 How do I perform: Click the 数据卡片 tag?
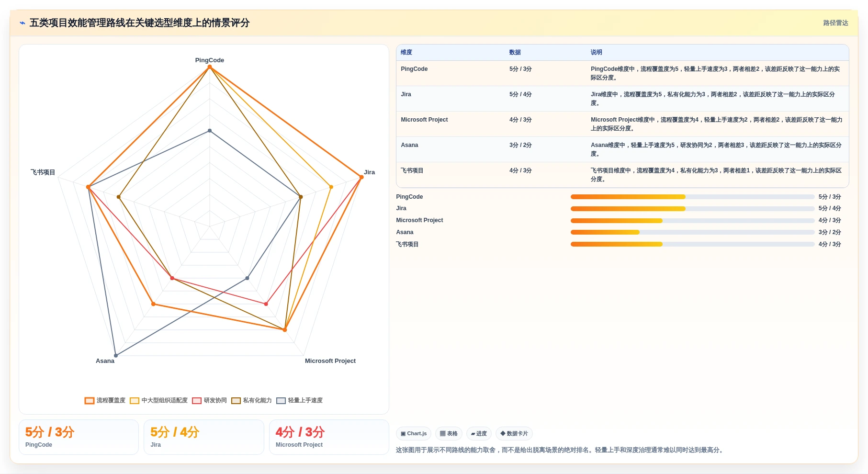514,434
